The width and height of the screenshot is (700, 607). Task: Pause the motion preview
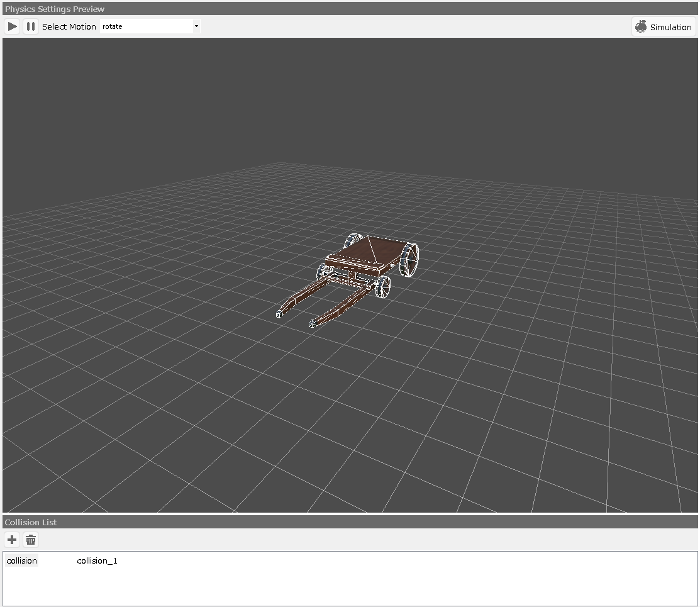[x=30, y=26]
